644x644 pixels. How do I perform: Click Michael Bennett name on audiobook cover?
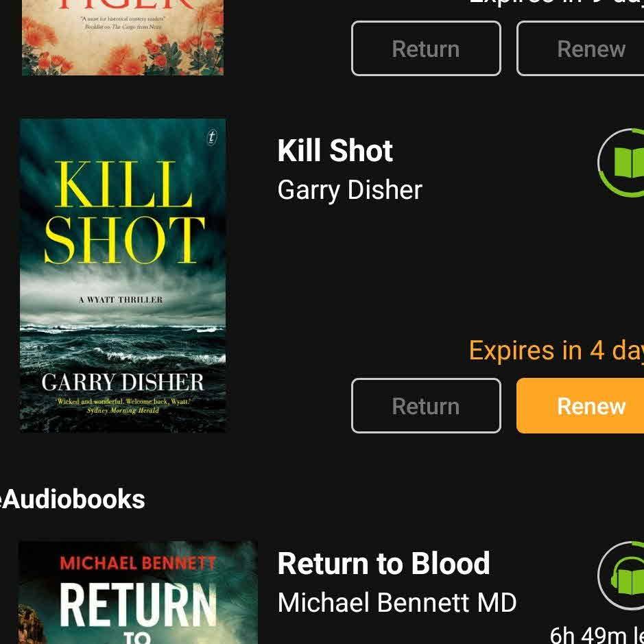point(138,562)
